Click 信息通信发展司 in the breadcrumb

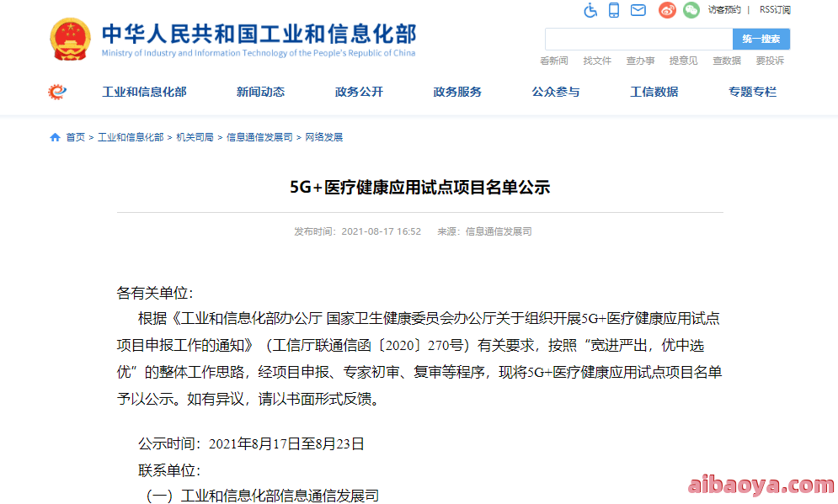(x=259, y=137)
